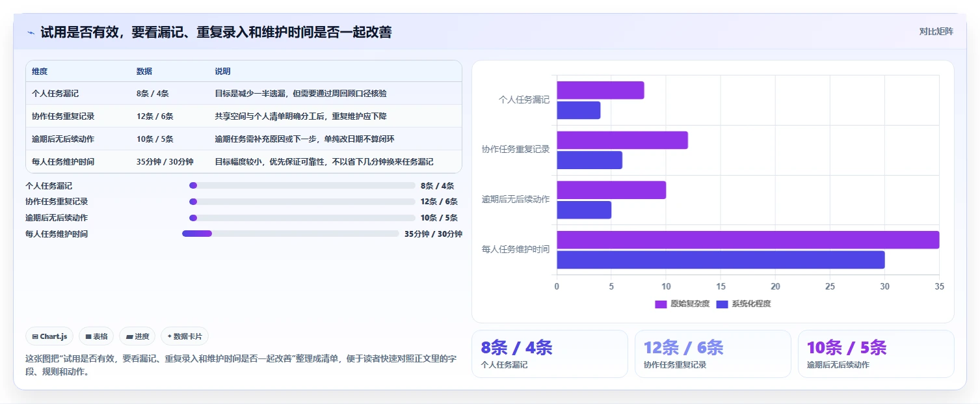Select the 表格 tag chip

click(96, 336)
